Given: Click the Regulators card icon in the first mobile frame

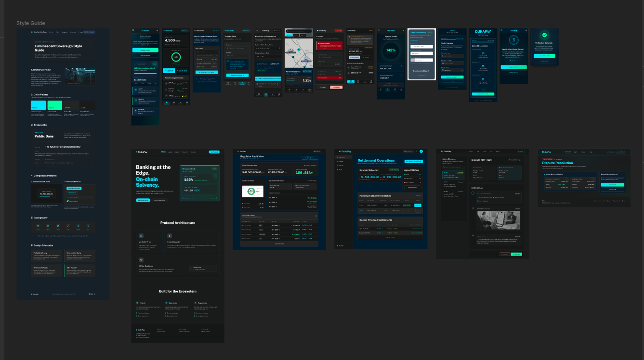Looking at the screenshot, I should 135,110.
